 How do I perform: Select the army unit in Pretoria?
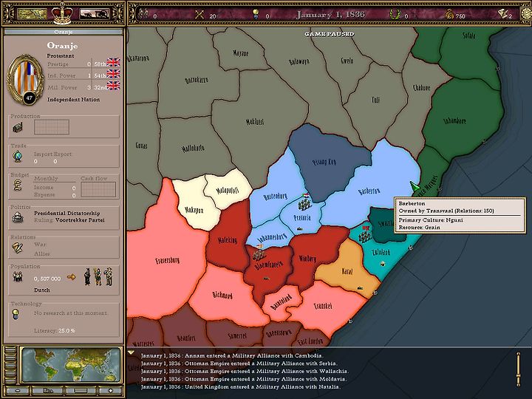(x=304, y=202)
